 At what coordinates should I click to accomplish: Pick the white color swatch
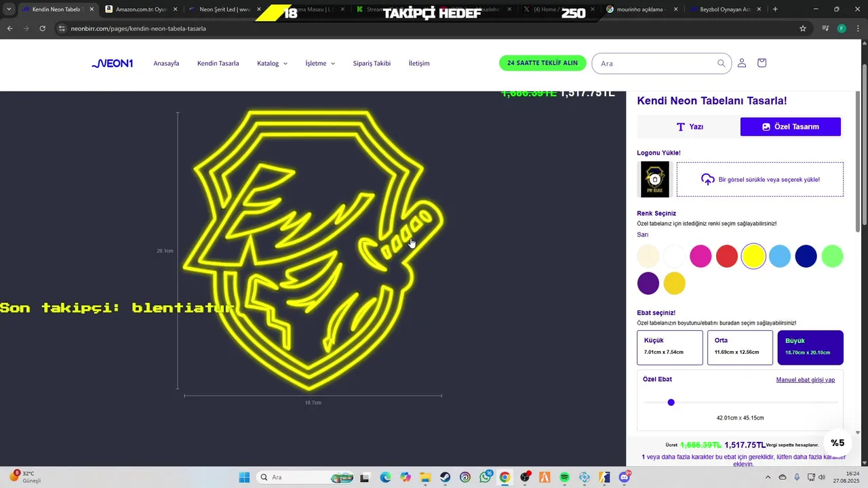coord(675,256)
